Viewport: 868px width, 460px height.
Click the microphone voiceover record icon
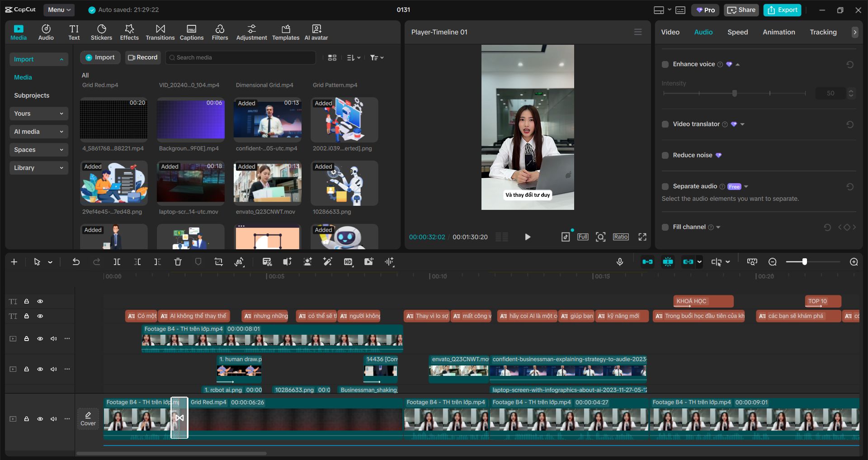620,262
